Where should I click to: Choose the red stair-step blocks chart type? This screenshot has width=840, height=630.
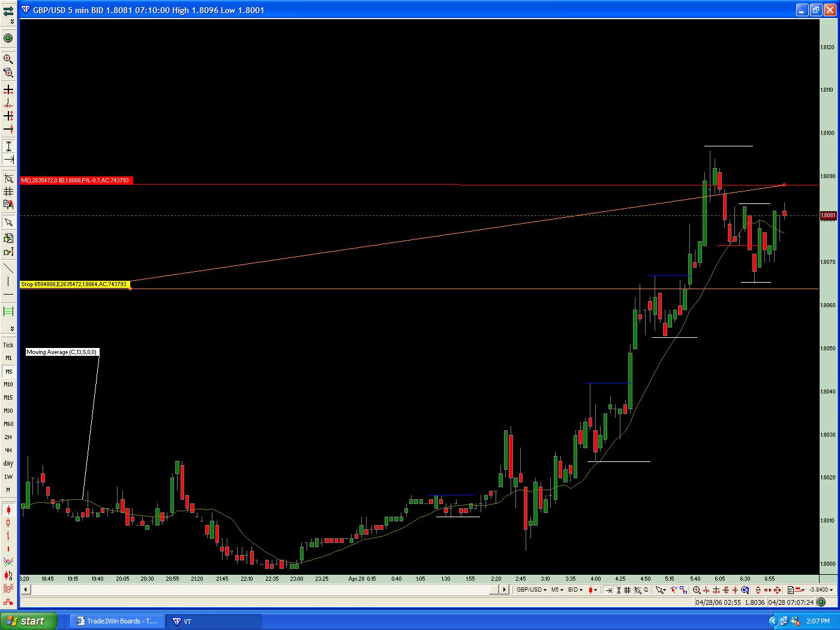tap(8, 601)
